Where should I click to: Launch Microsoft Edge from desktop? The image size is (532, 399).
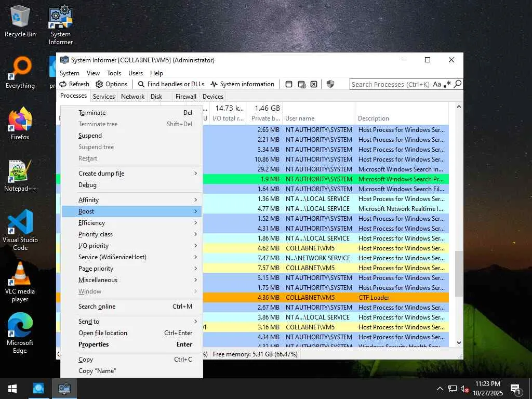pyautogui.click(x=20, y=333)
